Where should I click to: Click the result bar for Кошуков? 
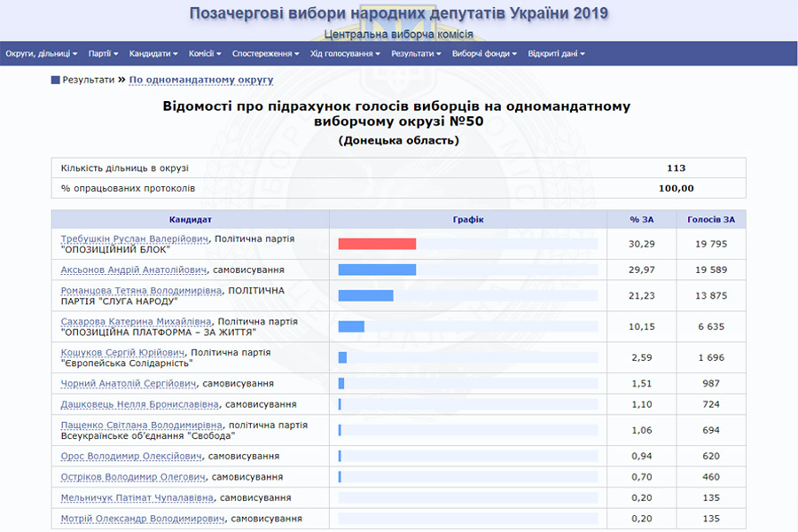342,358
